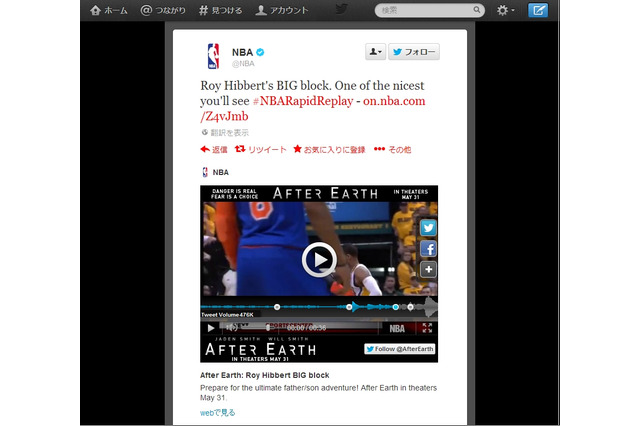
Task: Click the Twitter bird logo in top bar
Action: (x=341, y=9)
